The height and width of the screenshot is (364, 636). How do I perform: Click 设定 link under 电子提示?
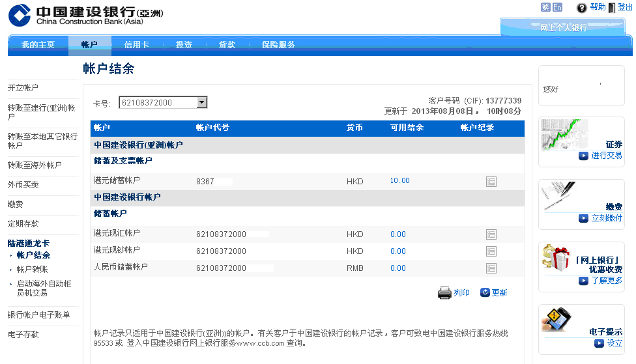click(614, 343)
